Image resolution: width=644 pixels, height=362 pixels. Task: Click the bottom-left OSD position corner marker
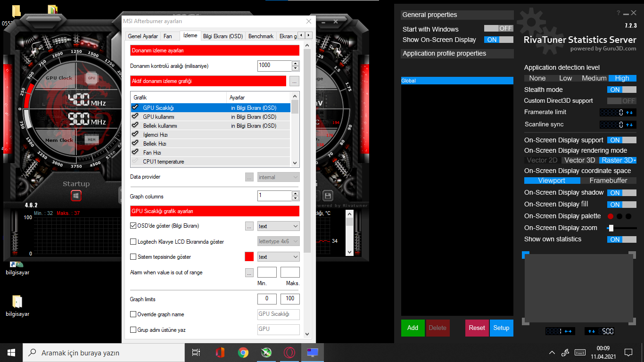coord(525,321)
